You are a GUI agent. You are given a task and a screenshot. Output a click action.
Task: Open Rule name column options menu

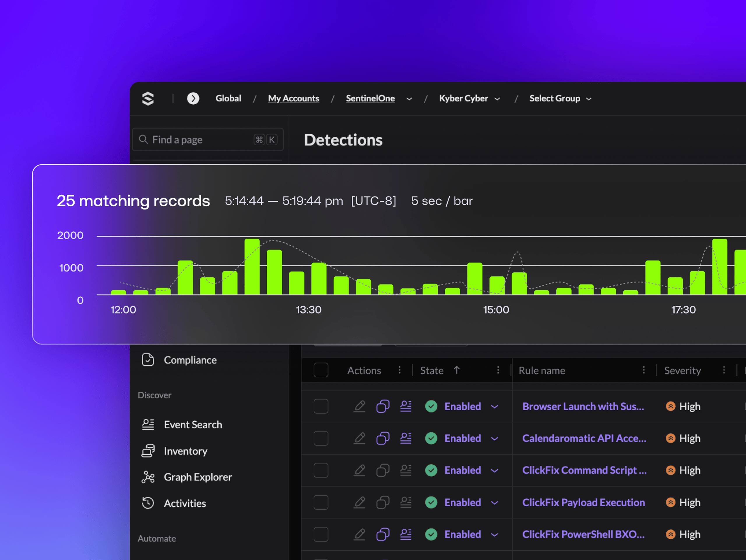coord(644,370)
